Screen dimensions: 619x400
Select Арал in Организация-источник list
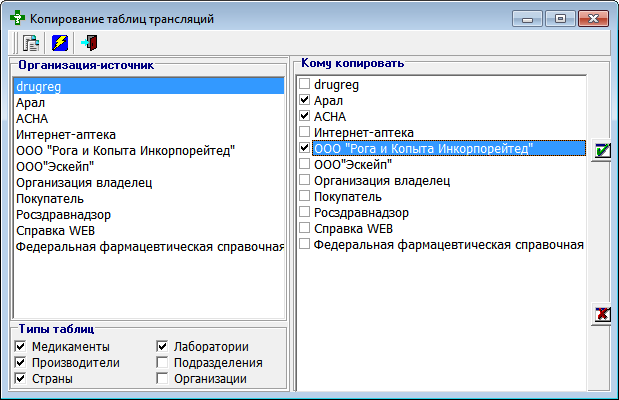point(149,102)
